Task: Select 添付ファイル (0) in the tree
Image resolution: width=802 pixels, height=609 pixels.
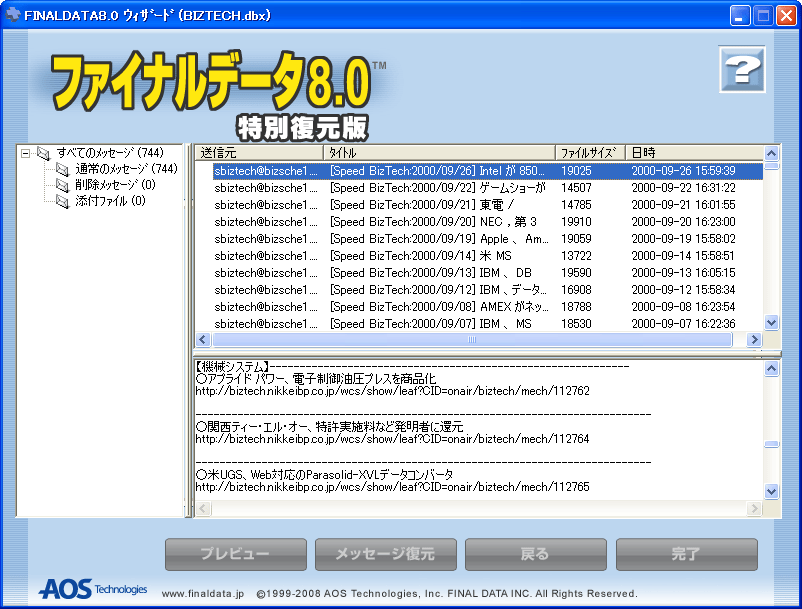Action: [x=110, y=201]
